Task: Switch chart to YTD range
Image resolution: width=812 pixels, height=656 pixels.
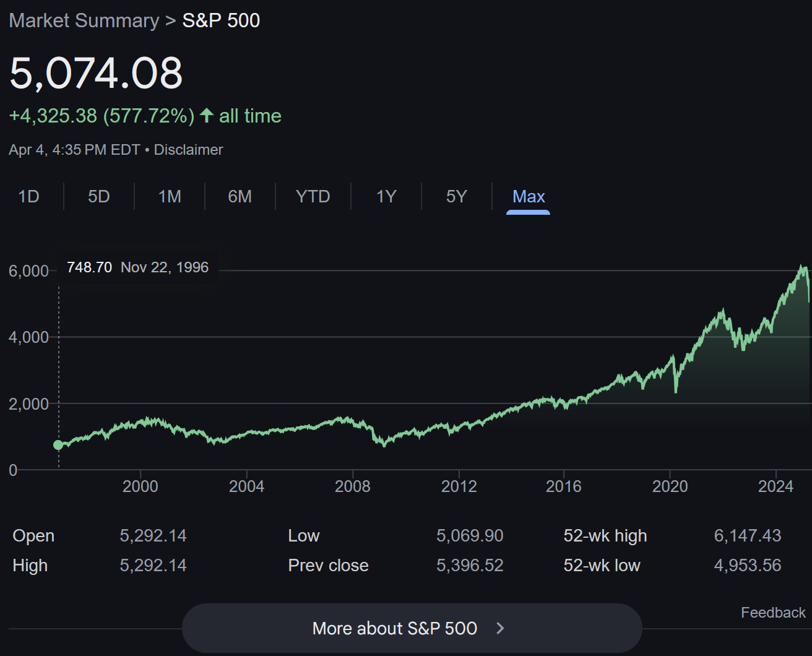Action: pyautogui.click(x=313, y=197)
